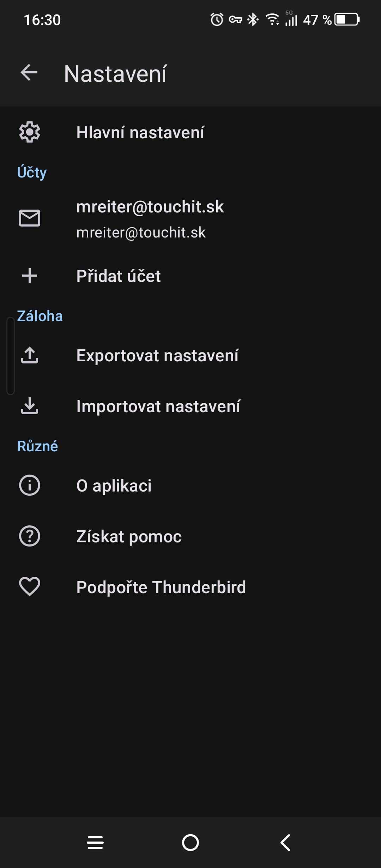Tap the info circle icon

click(x=30, y=485)
